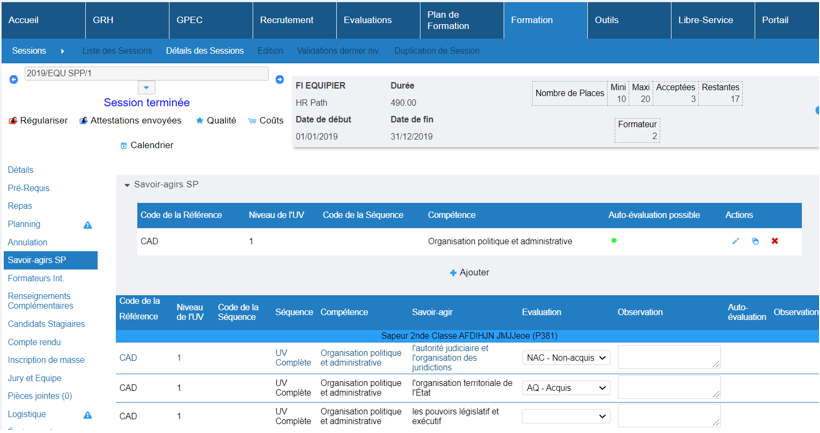Toggle the green auto-évaluation possible indicator
Screen dimensions: 820x433
614,241
